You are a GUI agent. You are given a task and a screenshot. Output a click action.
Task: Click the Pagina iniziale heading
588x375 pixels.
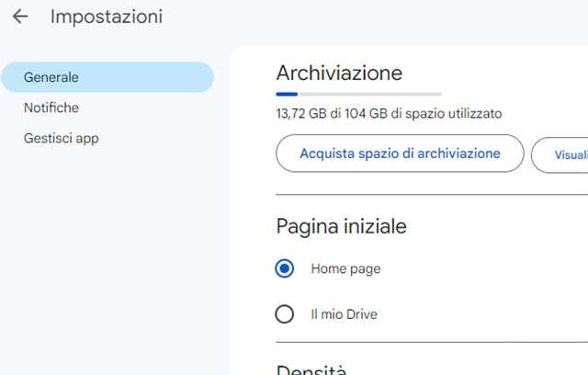click(341, 226)
